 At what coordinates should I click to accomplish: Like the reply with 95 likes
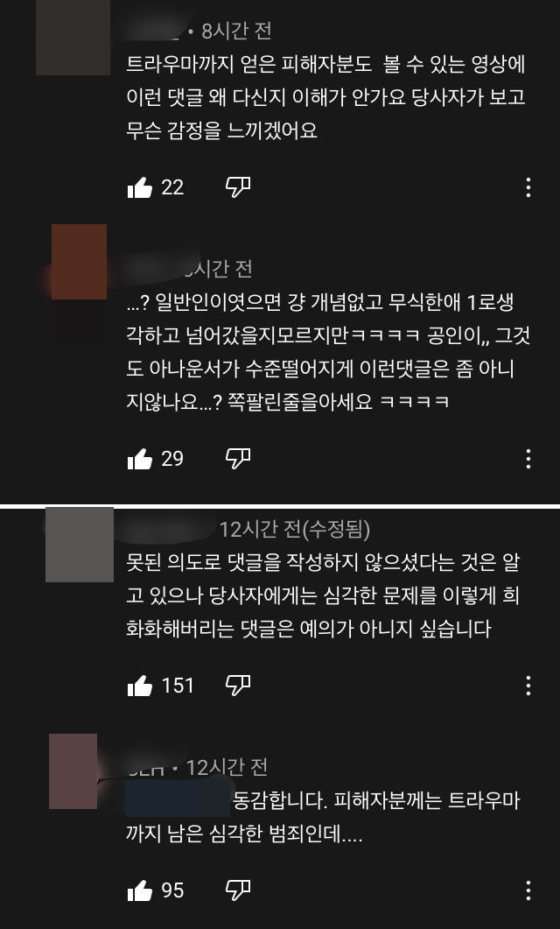140,890
